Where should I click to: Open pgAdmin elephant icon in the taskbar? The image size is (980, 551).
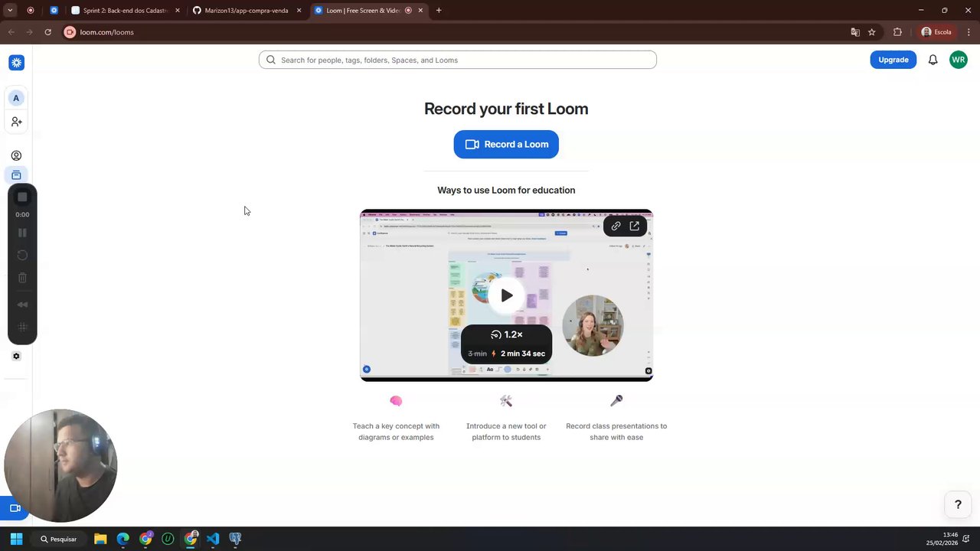[x=235, y=539]
